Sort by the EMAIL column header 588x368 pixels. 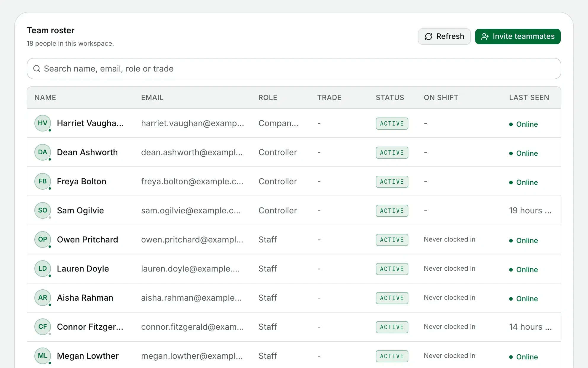[x=152, y=98]
